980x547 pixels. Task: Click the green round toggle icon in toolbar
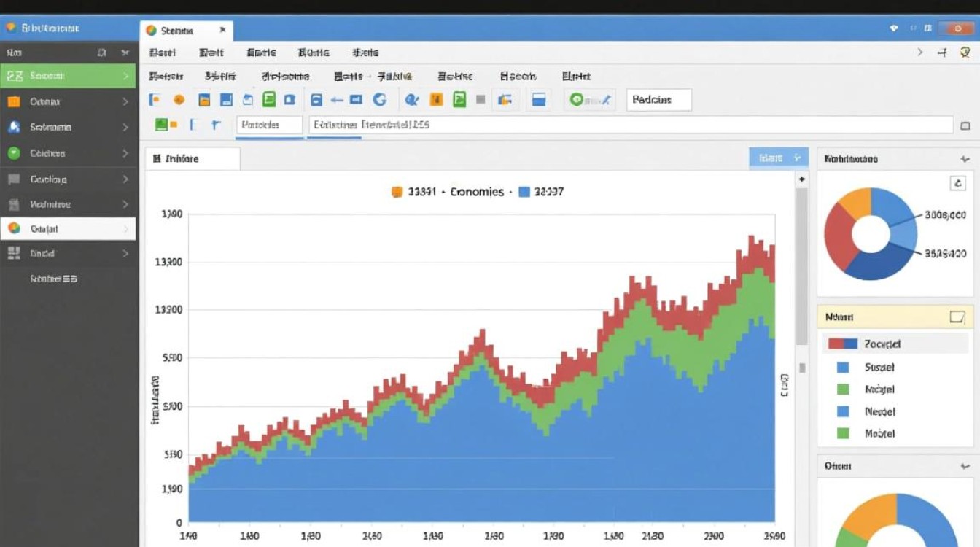click(576, 100)
